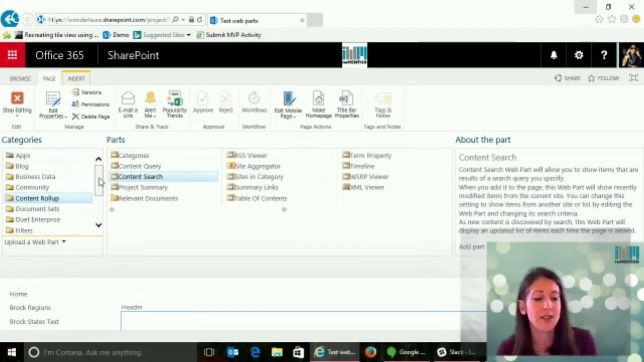This screenshot has height=362, width=644.
Task: Switch to the INSERT ribbon tab
Action: pyautogui.click(x=76, y=79)
